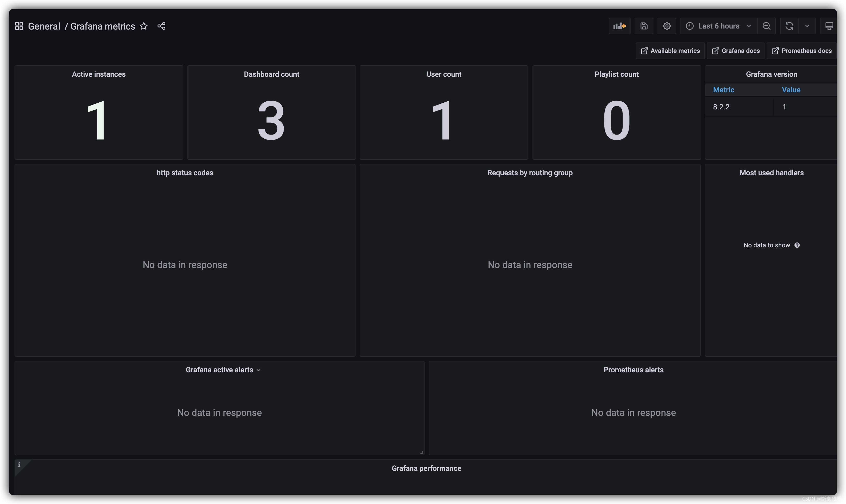Go to the General folder breadcrumb
This screenshot has height=504, width=846.
click(x=44, y=26)
